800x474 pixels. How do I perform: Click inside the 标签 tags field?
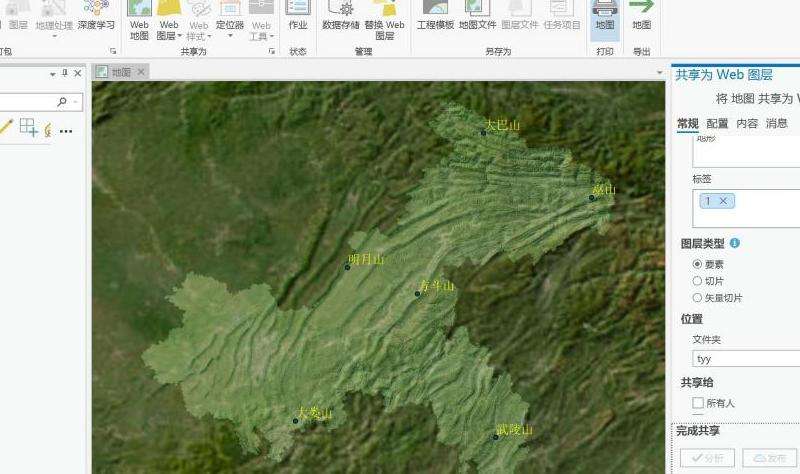(746, 208)
